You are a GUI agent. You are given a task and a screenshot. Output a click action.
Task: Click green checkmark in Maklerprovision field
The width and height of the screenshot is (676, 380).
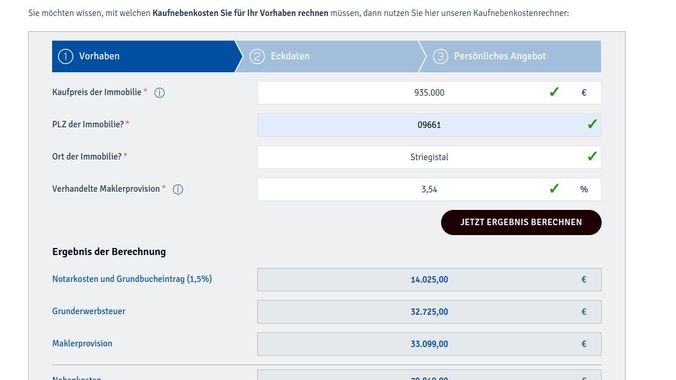point(554,188)
